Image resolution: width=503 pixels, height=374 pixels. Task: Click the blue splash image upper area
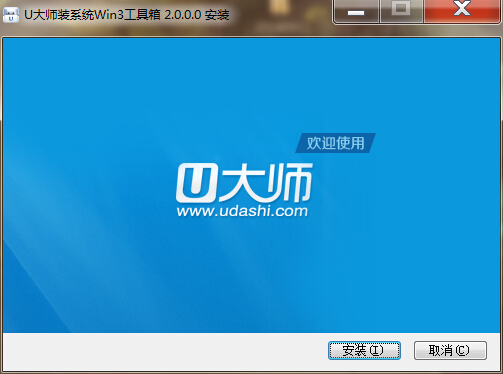click(252, 83)
